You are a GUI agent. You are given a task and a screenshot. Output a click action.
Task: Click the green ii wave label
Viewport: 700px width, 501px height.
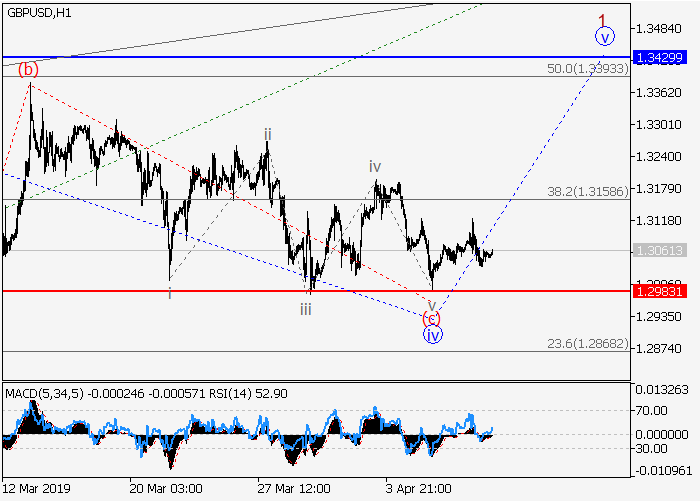pyautogui.click(x=267, y=133)
